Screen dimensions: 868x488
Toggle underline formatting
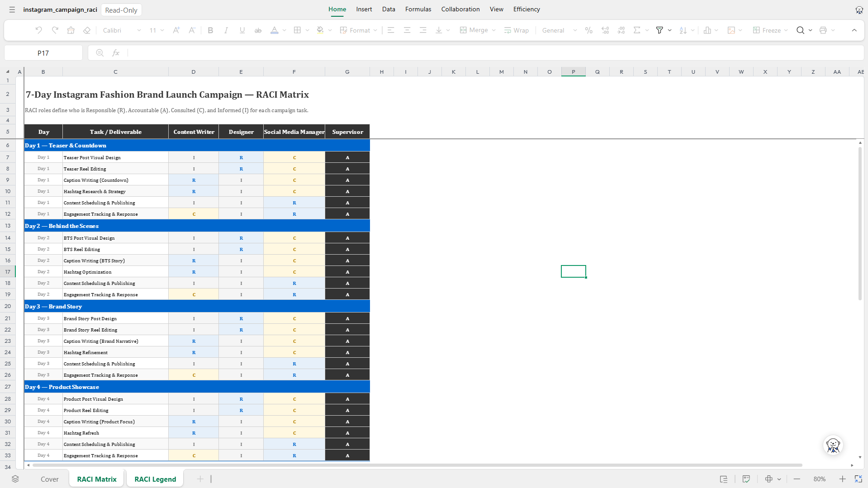tap(242, 30)
